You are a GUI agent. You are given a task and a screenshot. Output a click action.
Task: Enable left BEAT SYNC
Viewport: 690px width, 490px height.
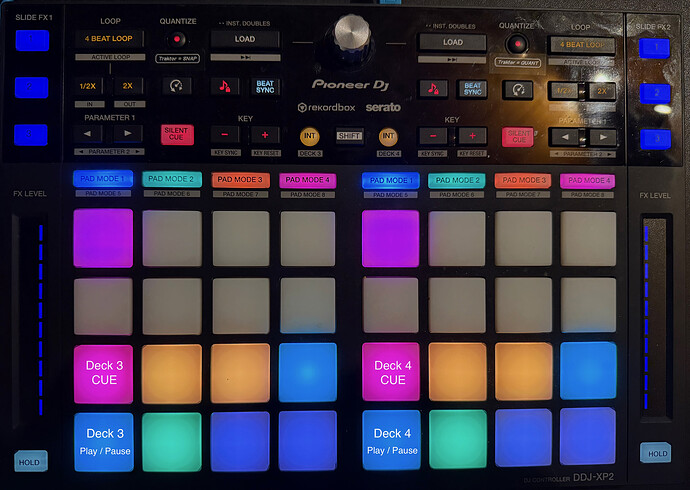tap(265, 87)
